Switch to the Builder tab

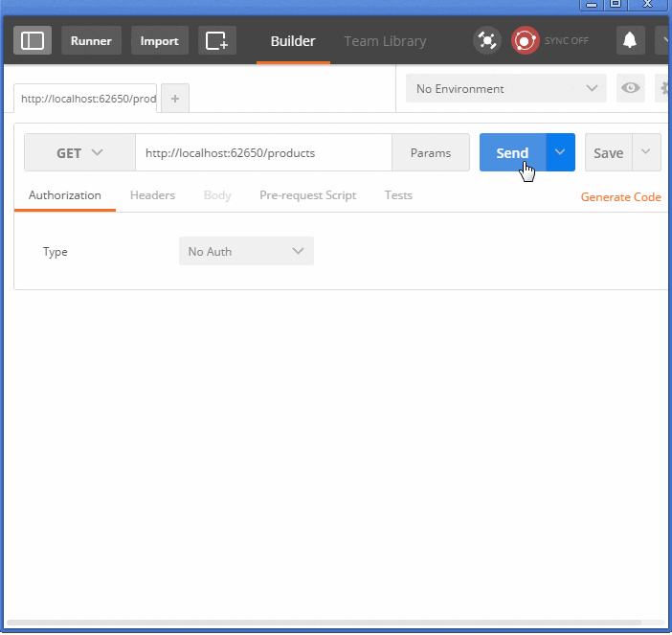tap(293, 41)
